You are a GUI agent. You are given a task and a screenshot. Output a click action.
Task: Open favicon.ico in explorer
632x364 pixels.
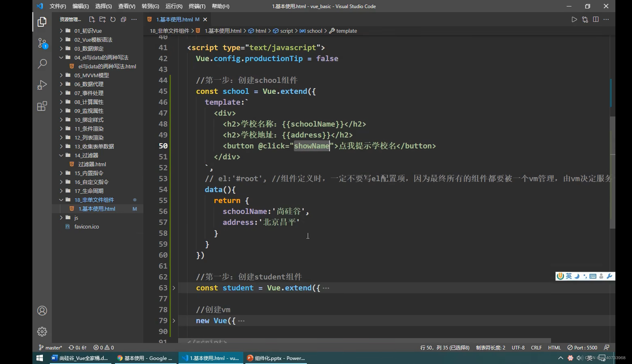tap(87, 226)
